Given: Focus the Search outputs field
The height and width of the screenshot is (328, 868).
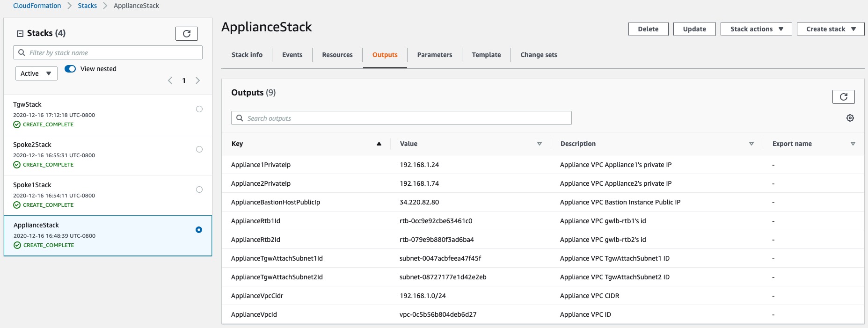Looking at the screenshot, I should (x=401, y=118).
